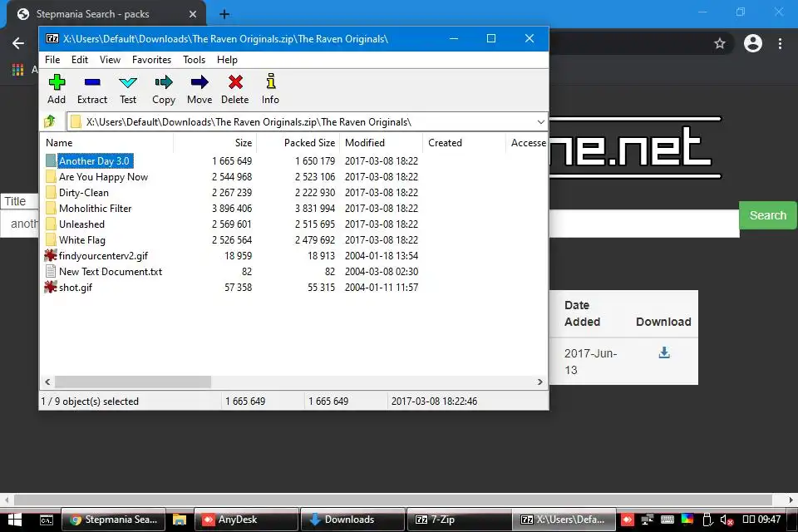Open the Tools menu

[x=195, y=60]
